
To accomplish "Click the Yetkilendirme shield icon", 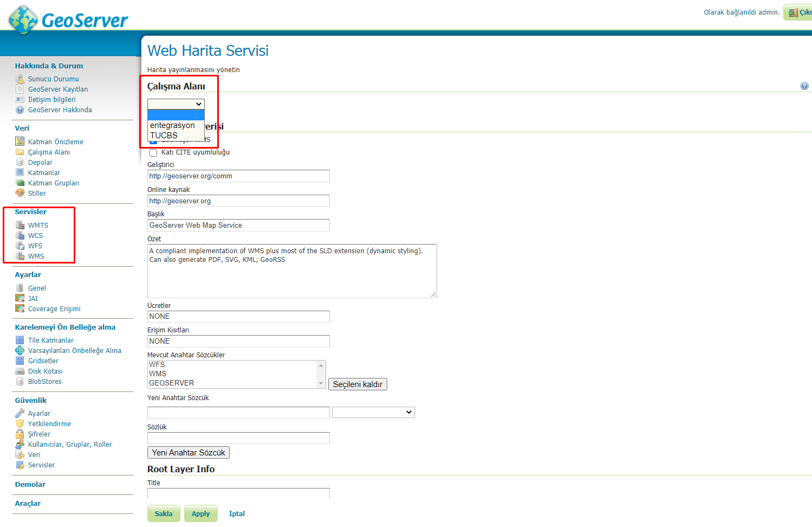I will (20, 424).
